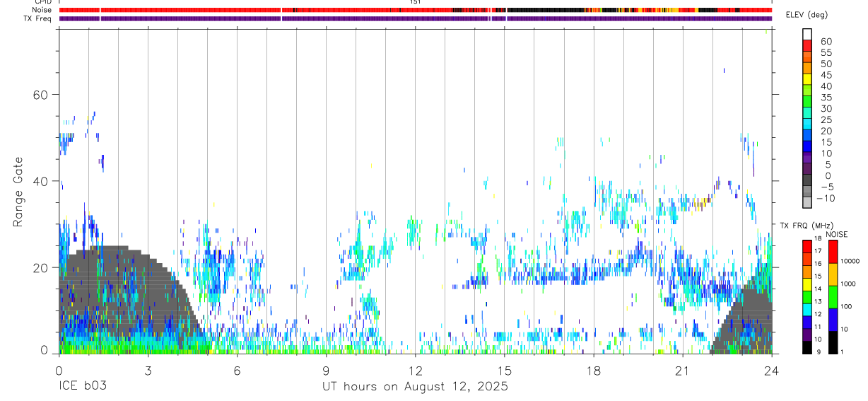Click the '20' tick on Range Gate axis
The height and width of the screenshot is (401, 868).
click(x=40, y=267)
